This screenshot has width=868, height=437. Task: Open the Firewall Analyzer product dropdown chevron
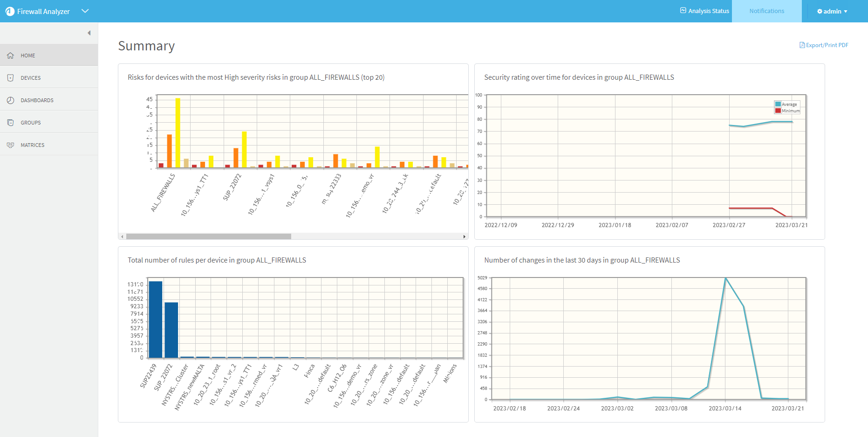[x=85, y=11]
